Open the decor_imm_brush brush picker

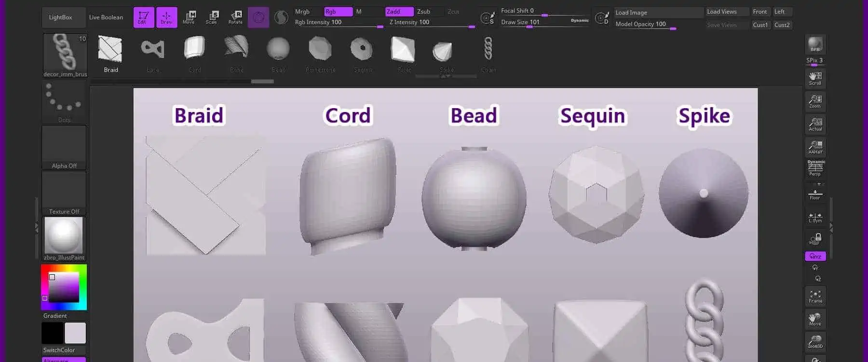64,55
